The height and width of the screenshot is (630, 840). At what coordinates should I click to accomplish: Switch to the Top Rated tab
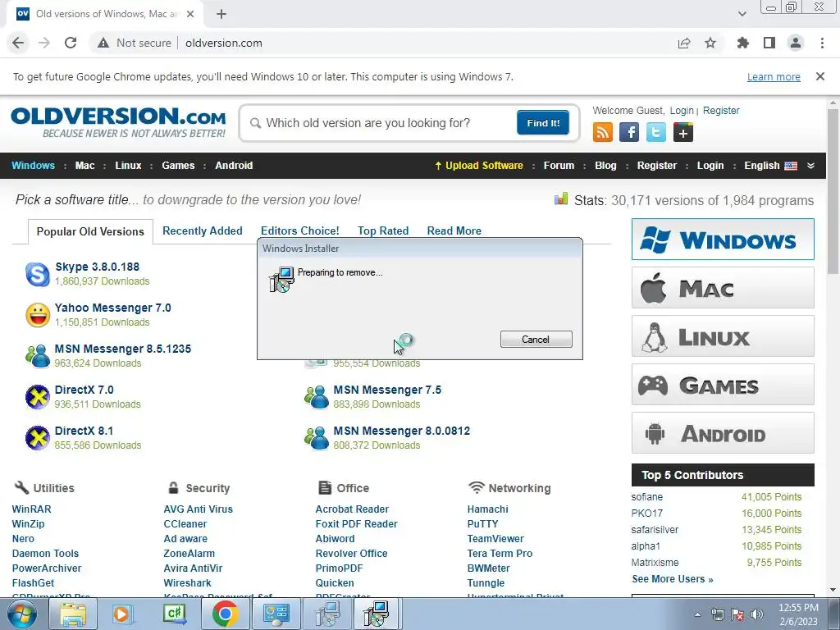pyautogui.click(x=383, y=231)
